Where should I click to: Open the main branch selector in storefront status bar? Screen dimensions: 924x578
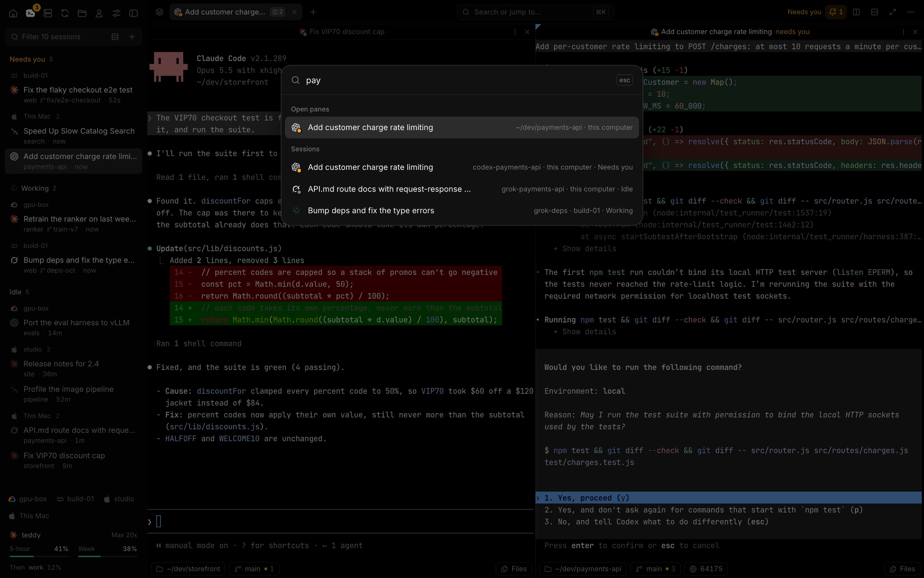(254, 569)
